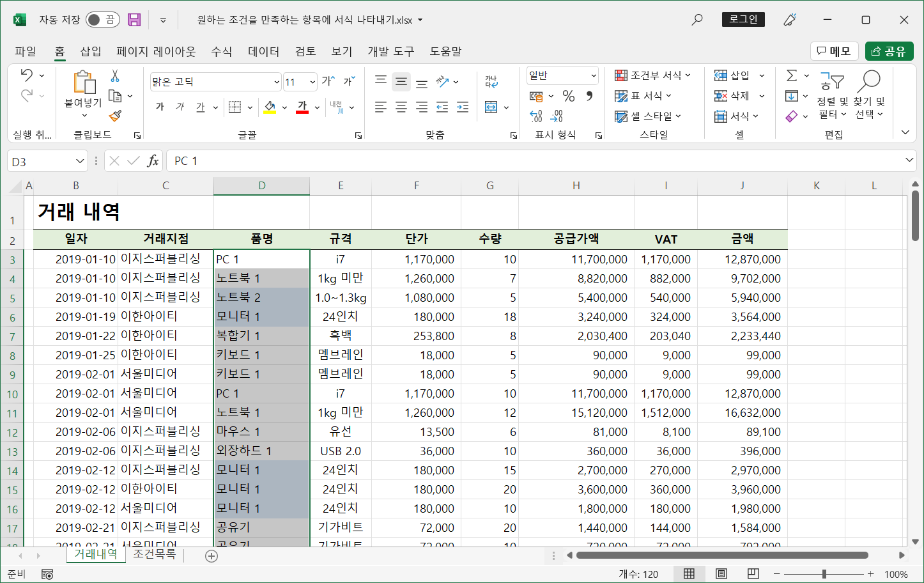This screenshot has height=583, width=924.
Task: Switch to 수식 ribbon tab
Action: click(222, 51)
